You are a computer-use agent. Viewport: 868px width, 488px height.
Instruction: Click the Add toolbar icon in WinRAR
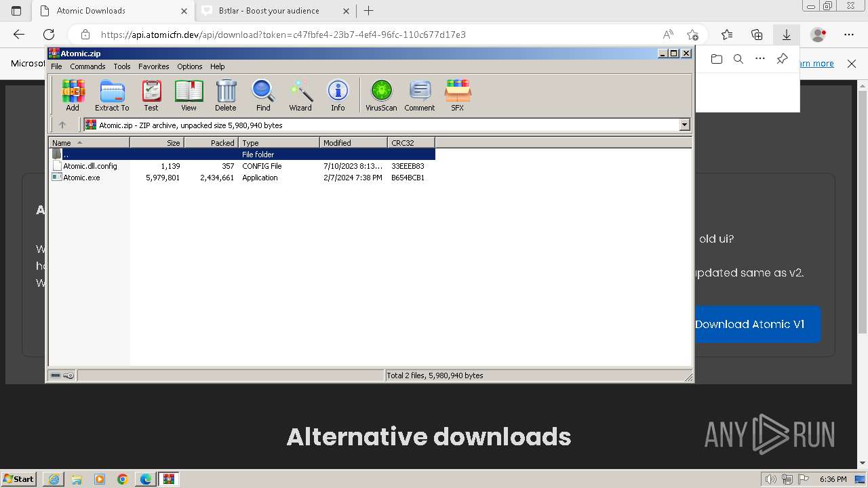point(73,95)
